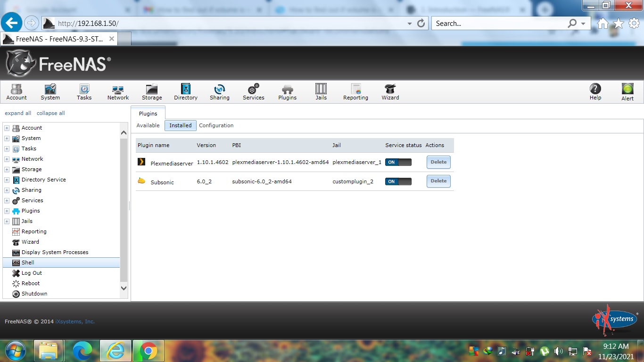This screenshot has width=644, height=362.
Task: Open Sharing in the top toolbar
Action: 220,92
